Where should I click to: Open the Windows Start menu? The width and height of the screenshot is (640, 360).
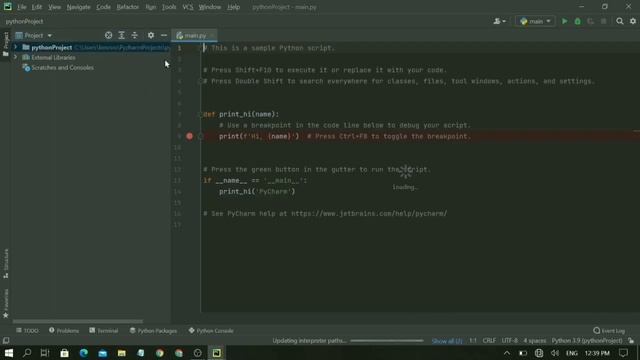point(8,353)
